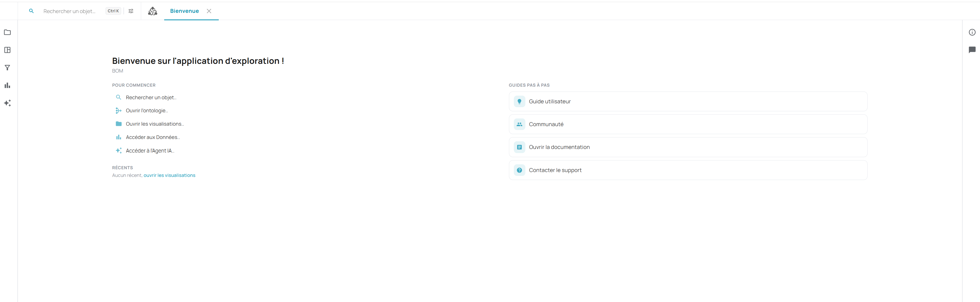
Task: Select 'Accéder aux Données..' entry
Action: pos(153,137)
